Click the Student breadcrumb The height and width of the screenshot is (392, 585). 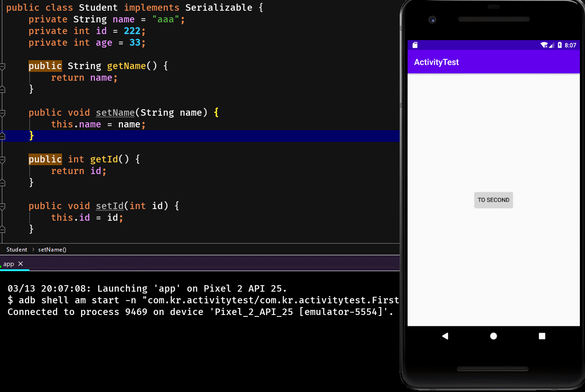(x=17, y=250)
